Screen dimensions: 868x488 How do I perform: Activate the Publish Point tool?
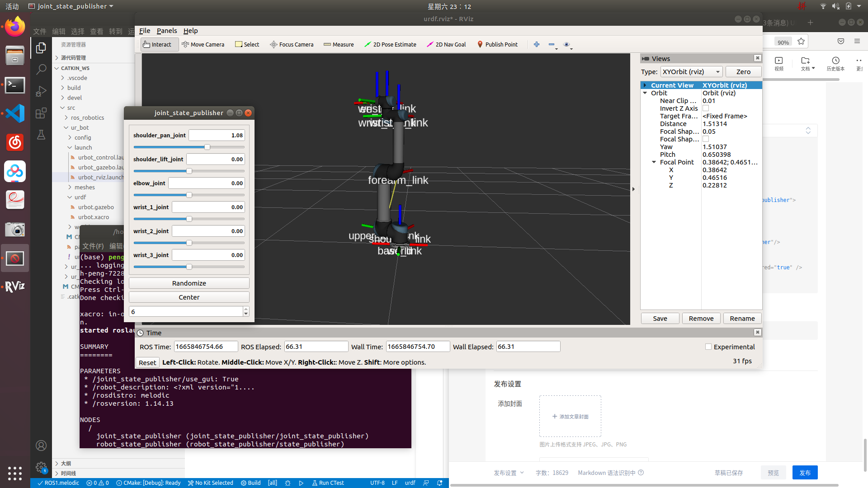click(497, 44)
